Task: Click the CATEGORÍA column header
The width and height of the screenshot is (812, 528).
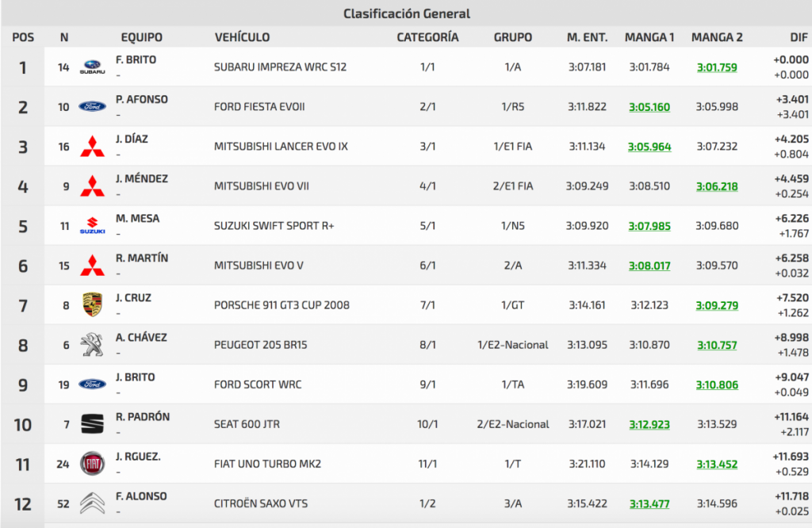Action: [x=427, y=37]
